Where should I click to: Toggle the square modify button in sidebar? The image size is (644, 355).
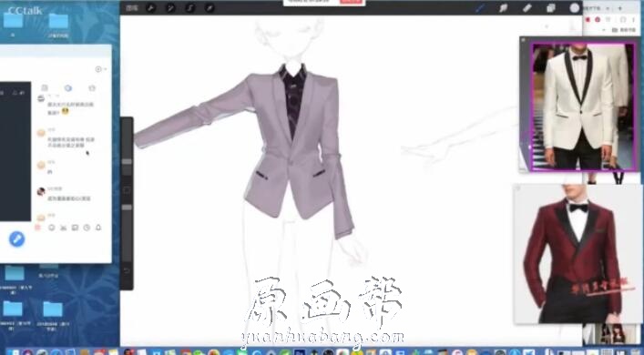coord(127,190)
